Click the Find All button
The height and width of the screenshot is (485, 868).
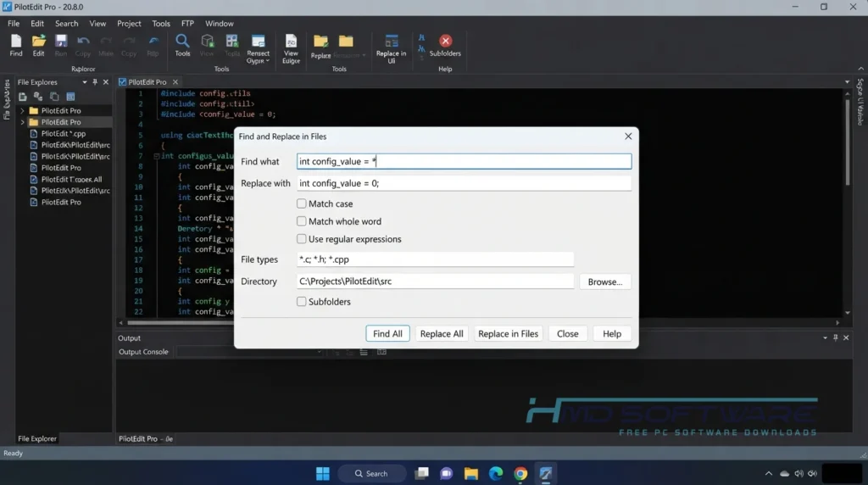pos(387,334)
